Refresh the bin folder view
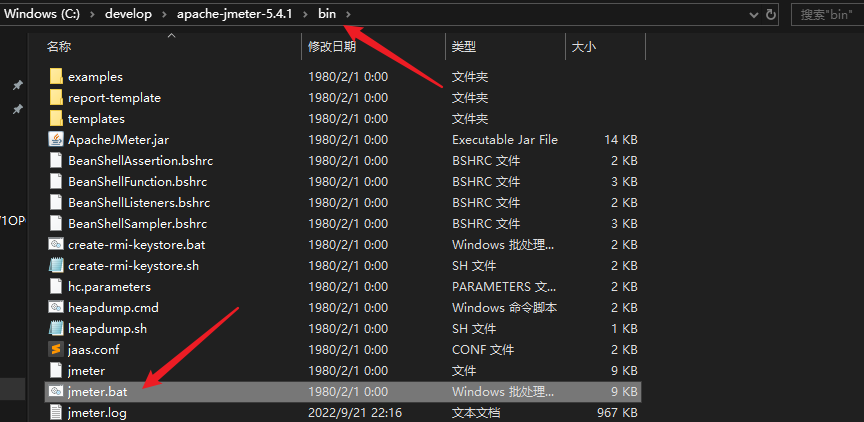 coord(771,14)
